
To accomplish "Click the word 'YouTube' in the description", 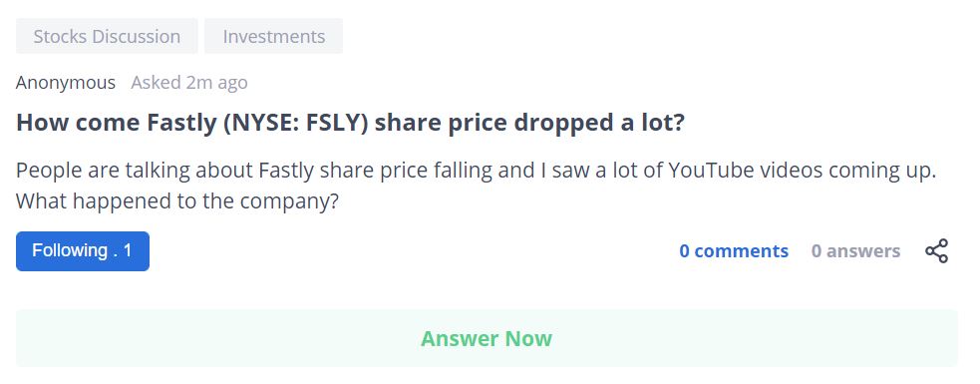I will [711, 171].
